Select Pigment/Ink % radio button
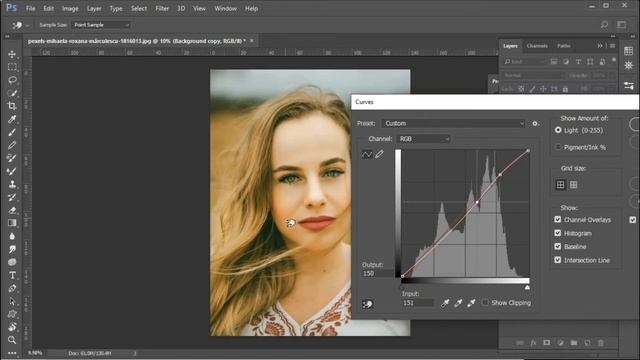 click(558, 147)
